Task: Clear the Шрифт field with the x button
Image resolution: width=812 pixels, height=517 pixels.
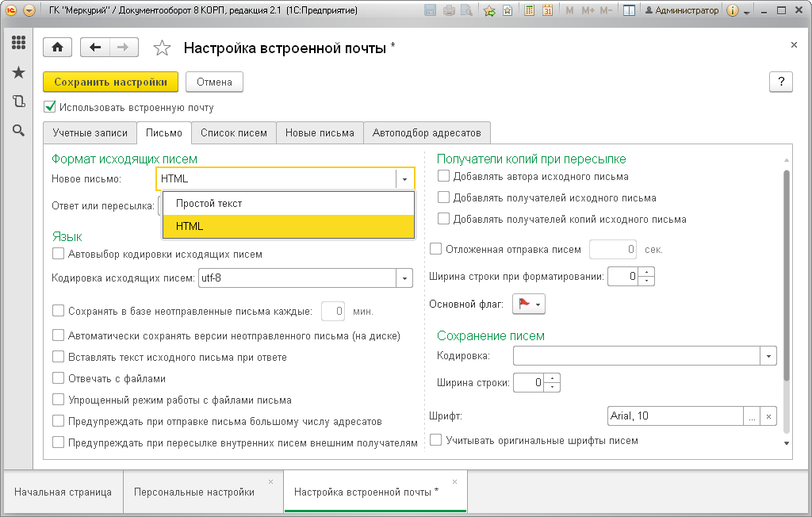Action: 768,416
